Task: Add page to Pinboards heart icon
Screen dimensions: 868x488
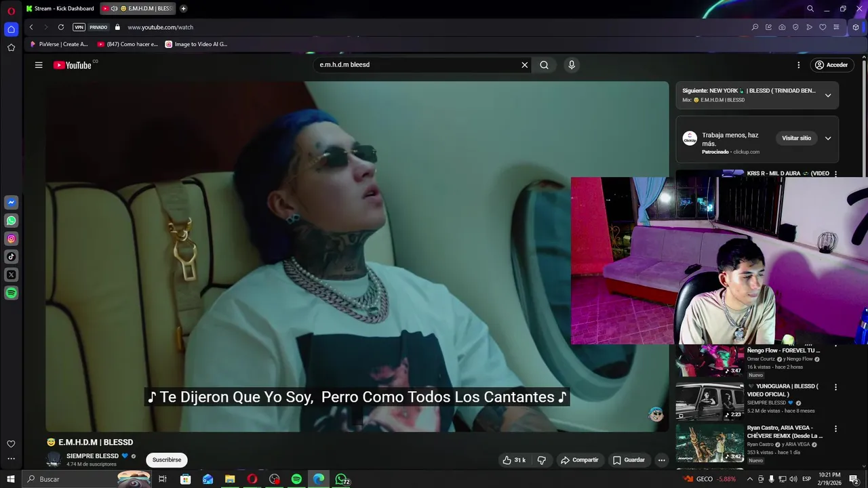Action: tap(823, 27)
